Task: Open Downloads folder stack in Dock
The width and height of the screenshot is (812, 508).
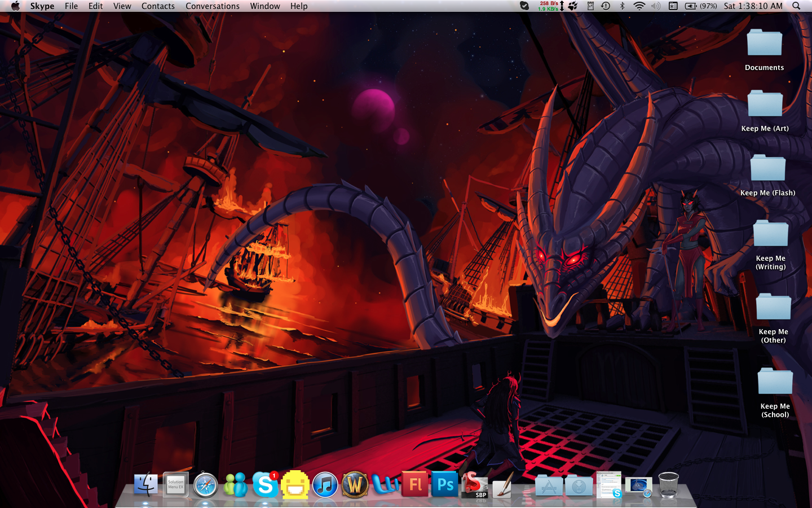Action: tap(579, 485)
